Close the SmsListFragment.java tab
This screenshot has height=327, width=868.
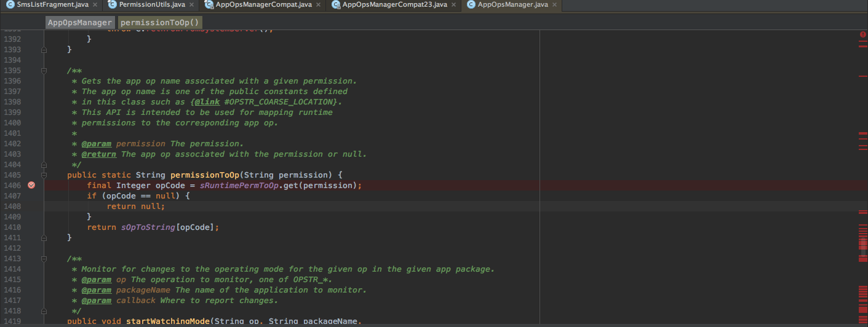tap(96, 4)
